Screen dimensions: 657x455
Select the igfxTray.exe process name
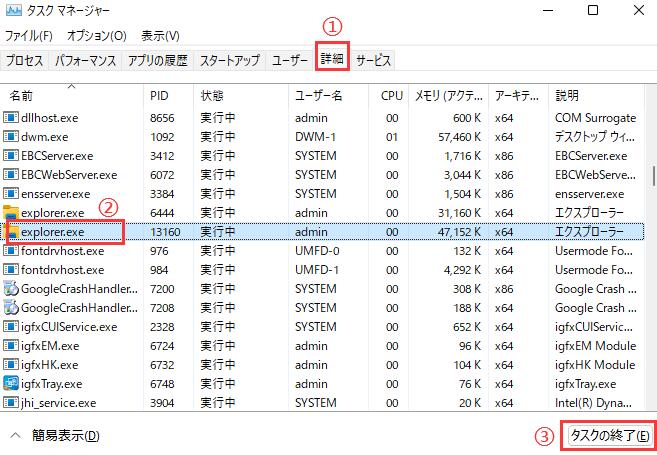52,384
